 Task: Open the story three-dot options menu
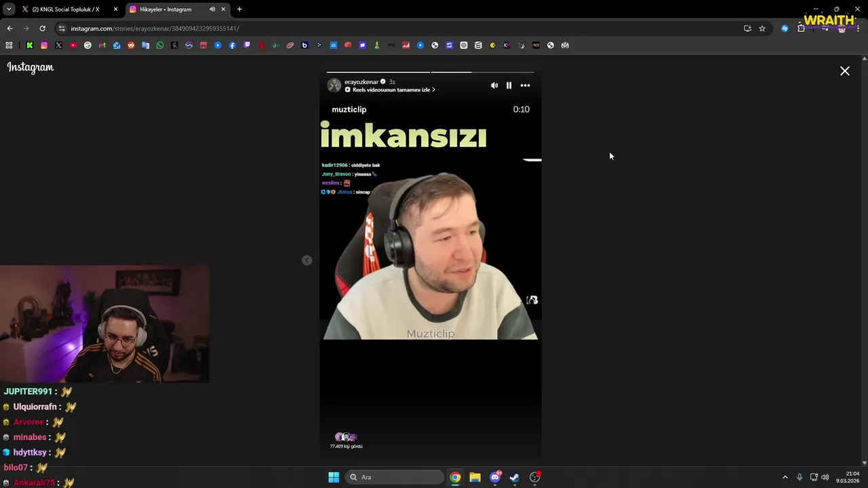coord(525,85)
